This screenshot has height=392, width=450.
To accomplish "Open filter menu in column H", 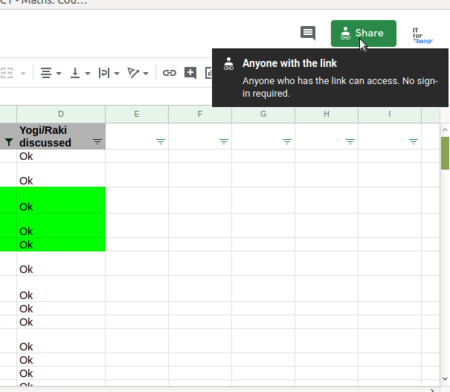I will pyautogui.click(x=350, y=142).
